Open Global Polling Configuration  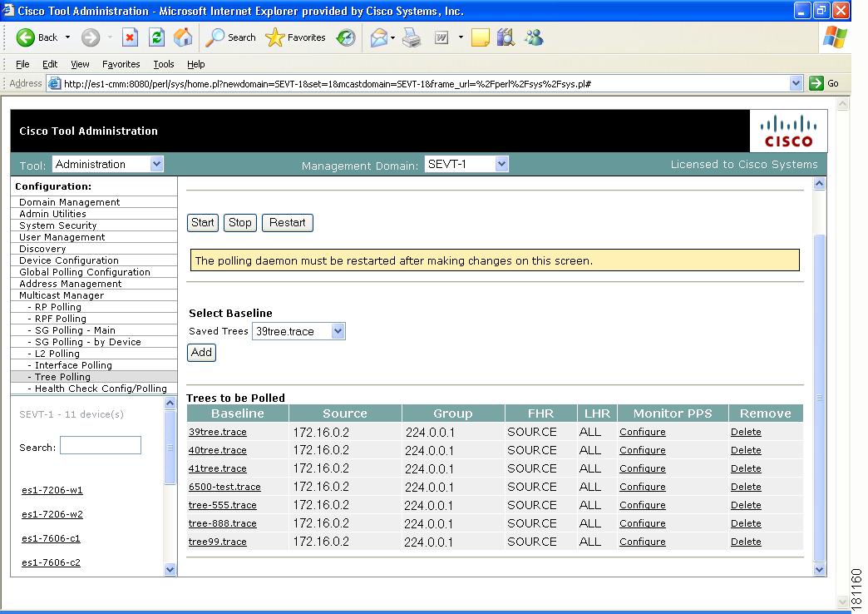[x=85, y=272]
